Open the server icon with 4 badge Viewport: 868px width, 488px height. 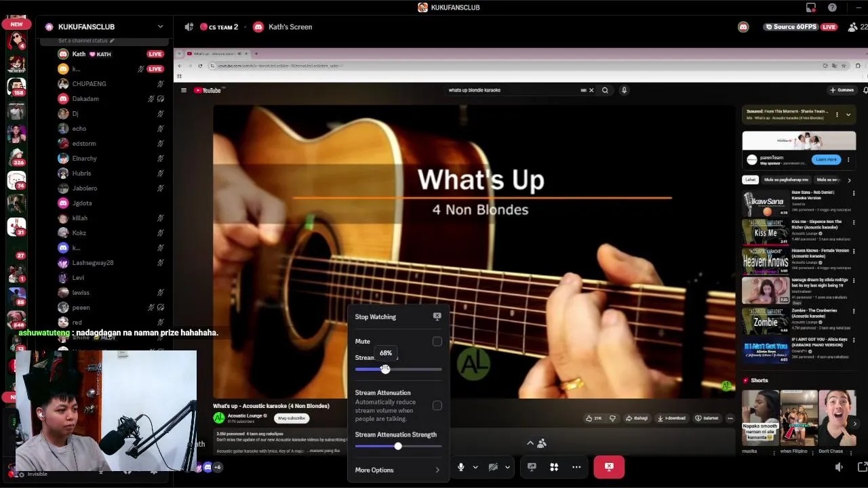click(16, 41)
